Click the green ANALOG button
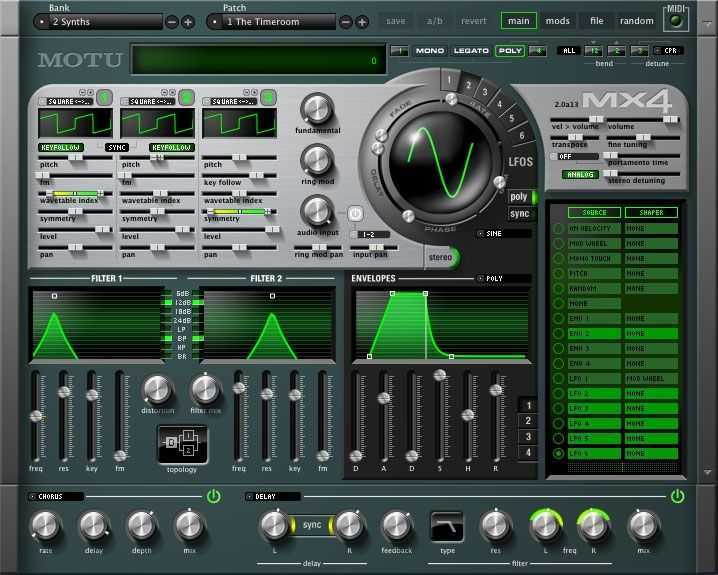The width and height of the screenshot is (718, 575). pyautogui.click(x=579, y=174)
